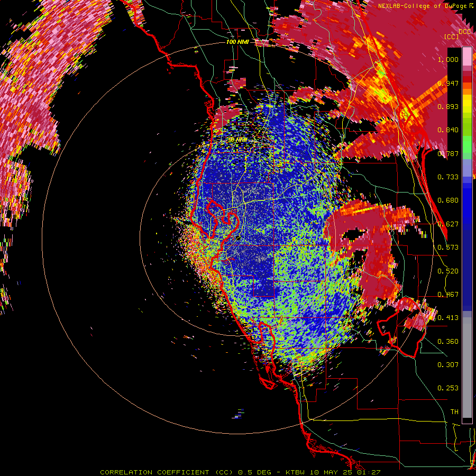Click the 0.360 scale value
The width and height of the screenshot is (476, 476).
448,342
